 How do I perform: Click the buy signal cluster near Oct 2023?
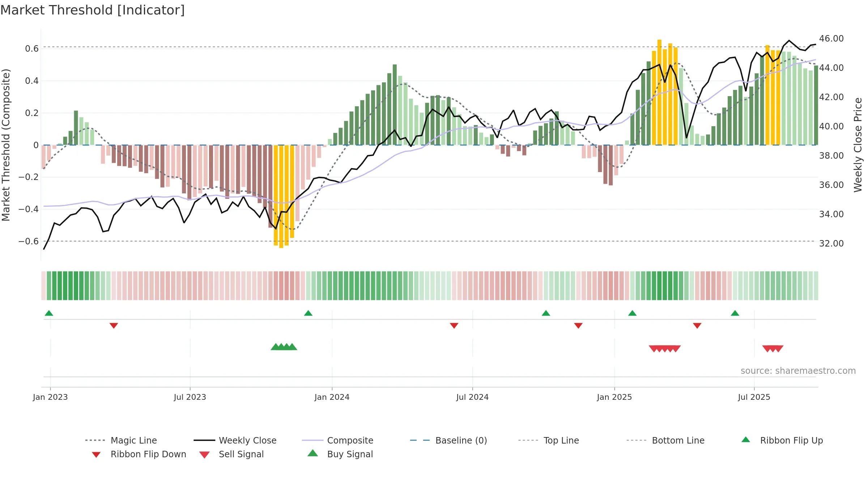284,347
